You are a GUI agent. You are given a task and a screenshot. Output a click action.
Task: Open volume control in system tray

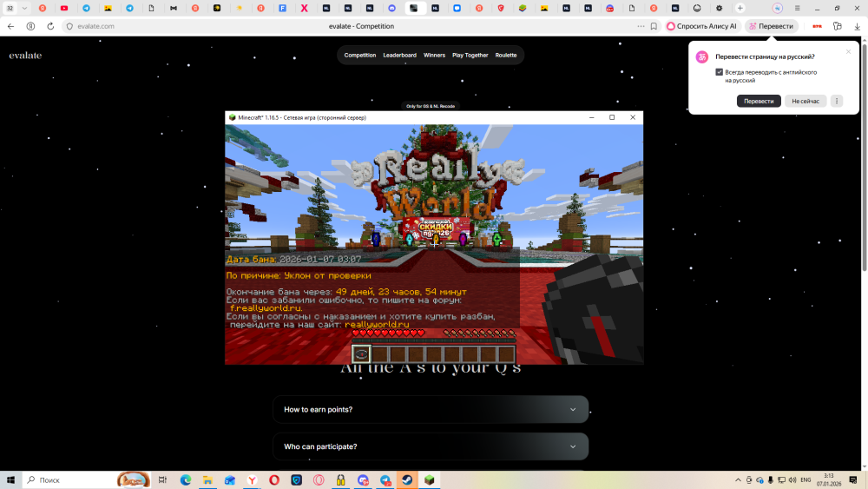coord(792,480)
